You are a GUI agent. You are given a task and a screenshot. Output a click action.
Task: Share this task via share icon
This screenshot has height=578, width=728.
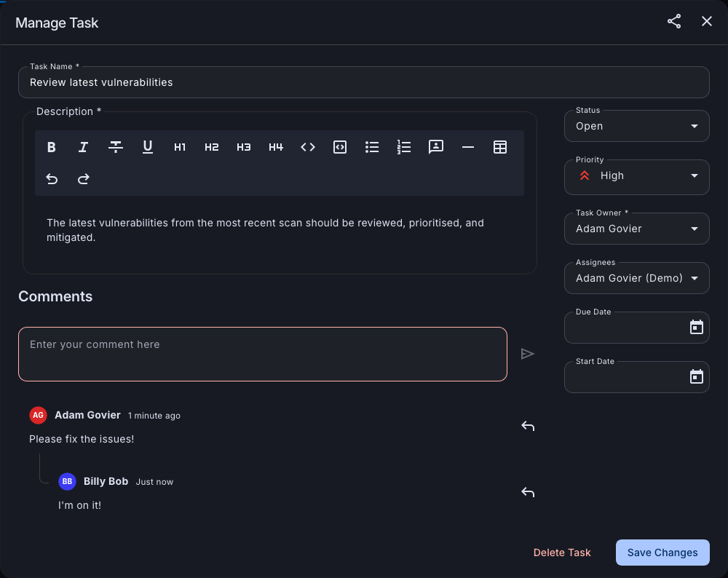[x=674, y=21]
